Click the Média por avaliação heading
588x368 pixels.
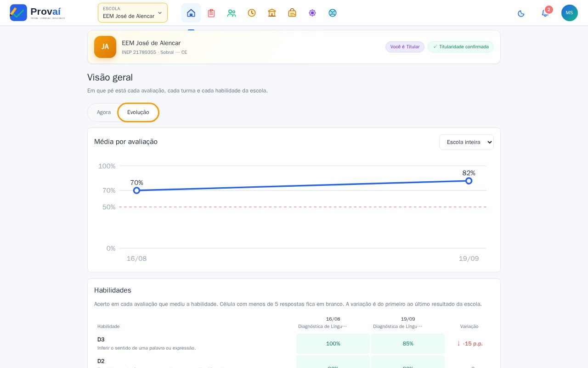point(126,142)
